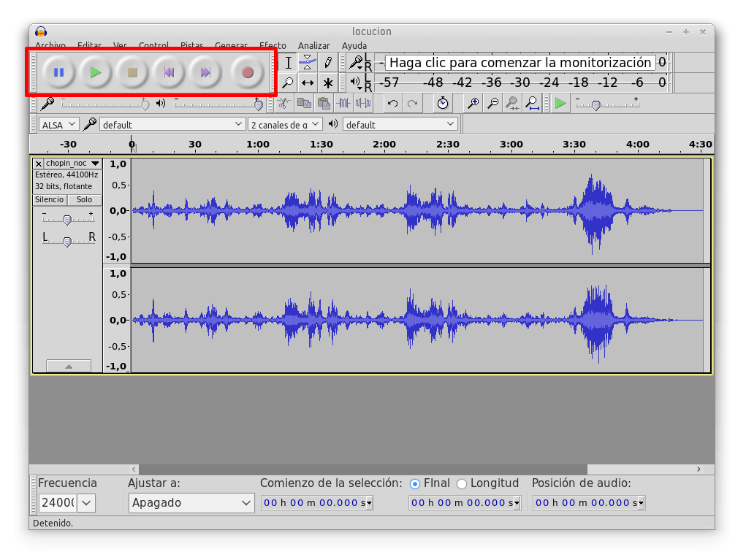
Task: Open the recording device default dropdown
Action: coord(172,125)
